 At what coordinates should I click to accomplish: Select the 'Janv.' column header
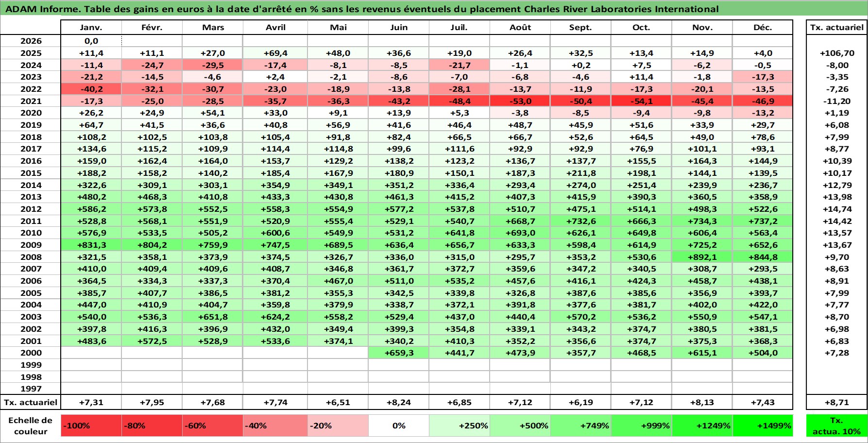pyautogui.click(x=91, y=27)
